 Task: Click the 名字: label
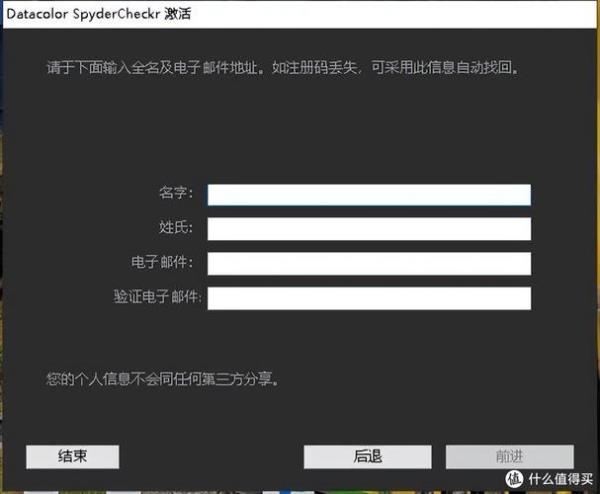(x=176, y=192)
